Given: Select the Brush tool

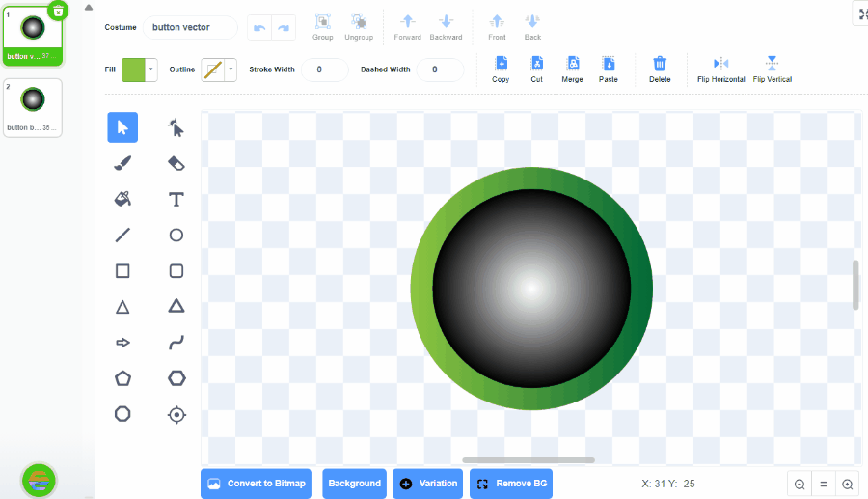Looking at the screenshot, I should (x=122, y=163).
